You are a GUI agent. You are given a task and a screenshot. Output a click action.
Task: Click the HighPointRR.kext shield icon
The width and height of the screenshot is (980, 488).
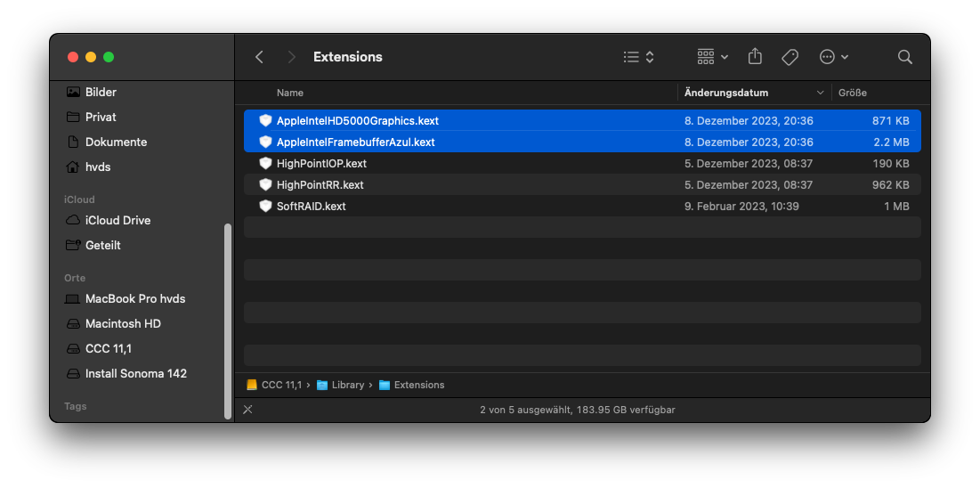pos(265,184)
